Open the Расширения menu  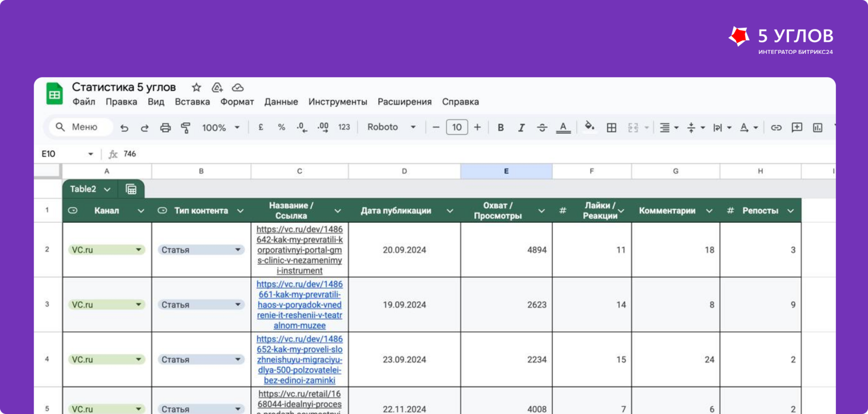click(x=405, y=102)
